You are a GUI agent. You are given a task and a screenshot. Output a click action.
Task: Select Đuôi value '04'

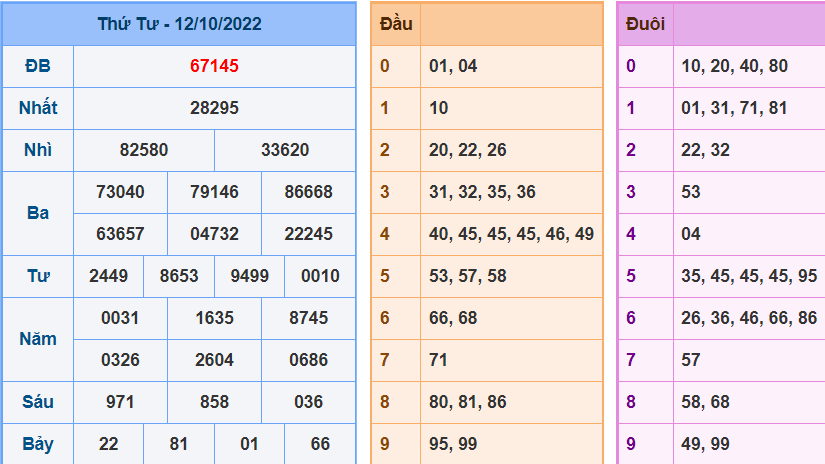[x=691, y=234]
